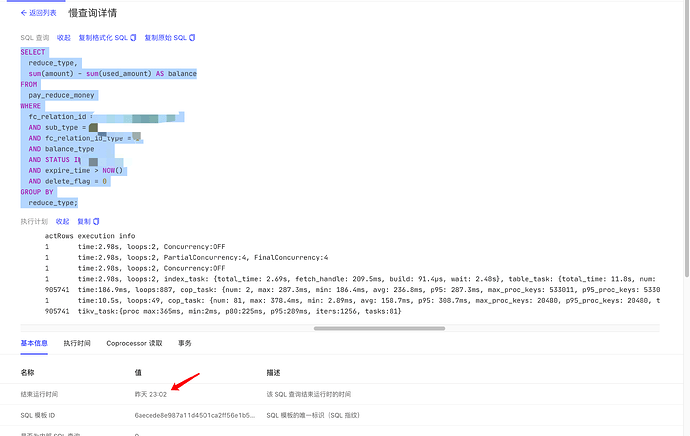Click the page vertical scrollbar on right

pos(687,141)
